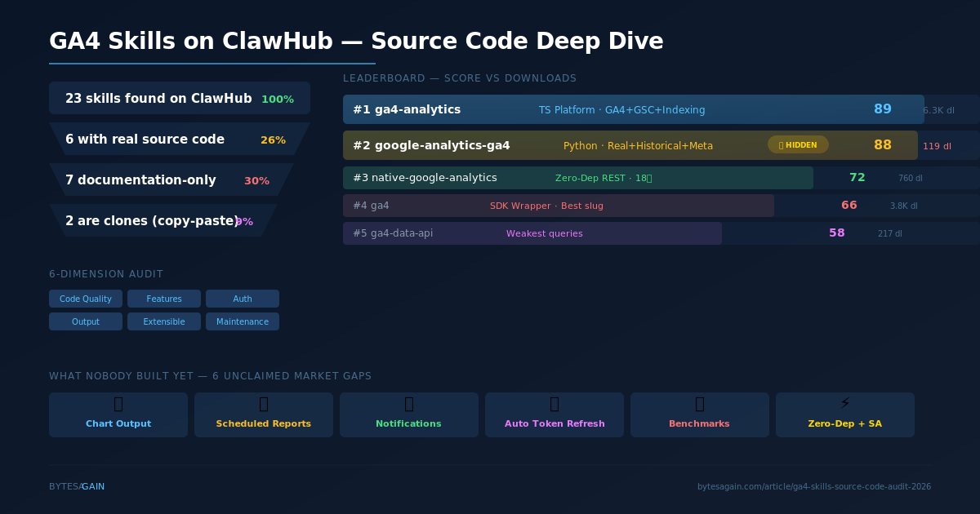Image resolution: width=980 pixels, height=514 pixels.
Task: Open the Notifications gap card
Action: (x=409, y=414)
